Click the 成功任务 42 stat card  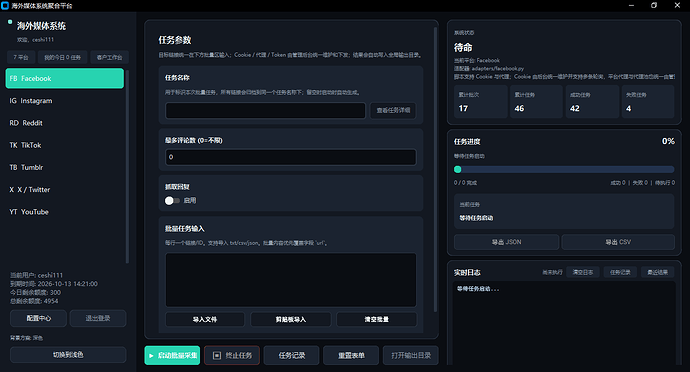592,102
